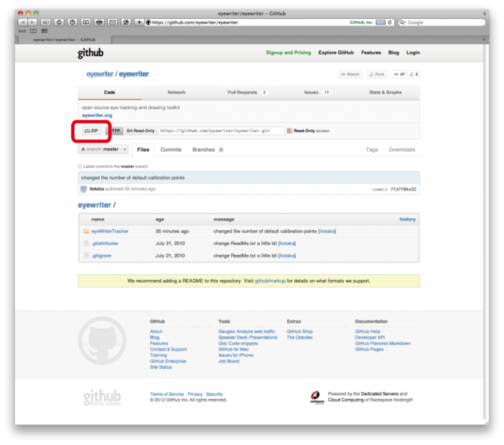
Task: Watch the eyewriter repository
Action: [x=351, y=74]
